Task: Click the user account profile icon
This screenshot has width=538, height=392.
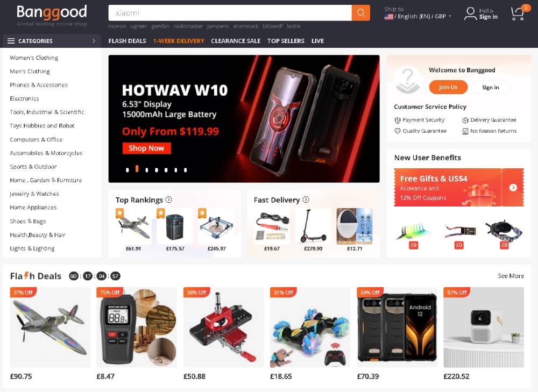Action: [470, 13]
